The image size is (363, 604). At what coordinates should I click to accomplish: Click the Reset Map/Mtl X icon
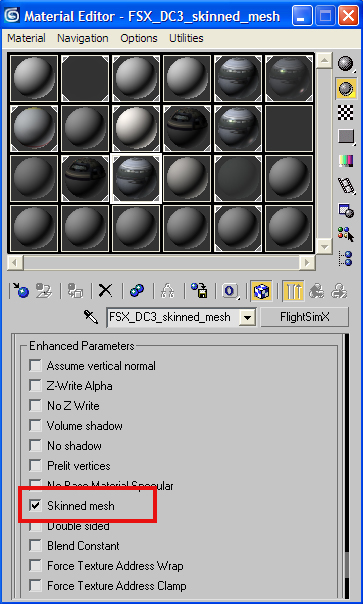pos(105,291)
